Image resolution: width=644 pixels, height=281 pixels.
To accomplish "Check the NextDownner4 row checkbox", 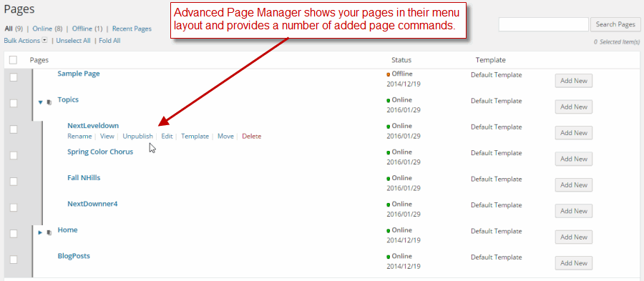I will pos(13,207).
